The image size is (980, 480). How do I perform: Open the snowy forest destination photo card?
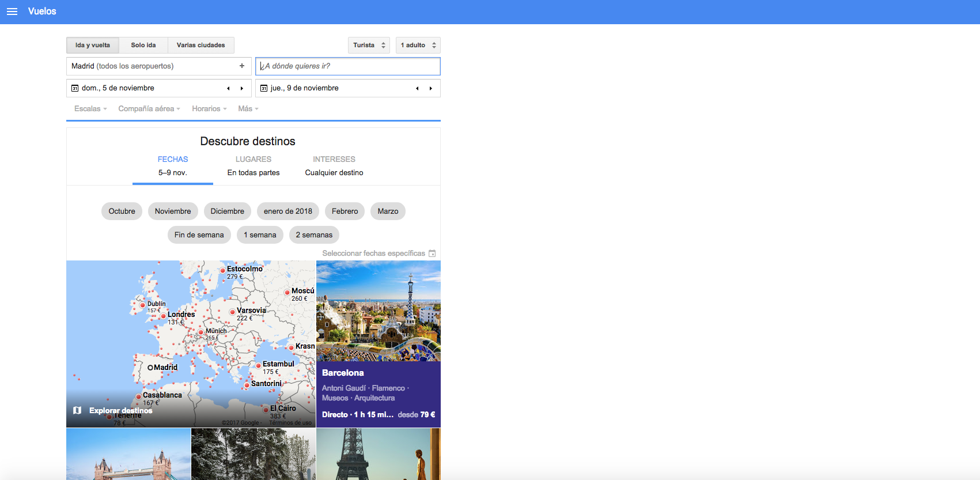pyautogui.click(x=253, y=454)
